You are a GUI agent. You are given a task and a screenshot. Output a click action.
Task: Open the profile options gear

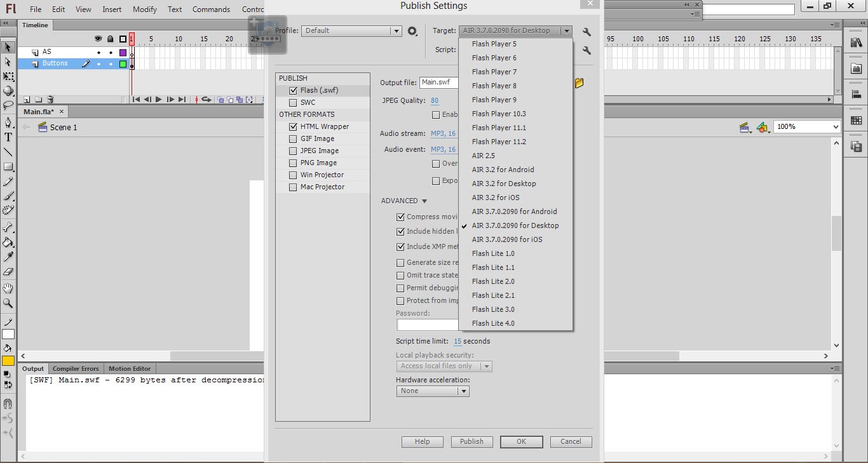tap(412, 31)
